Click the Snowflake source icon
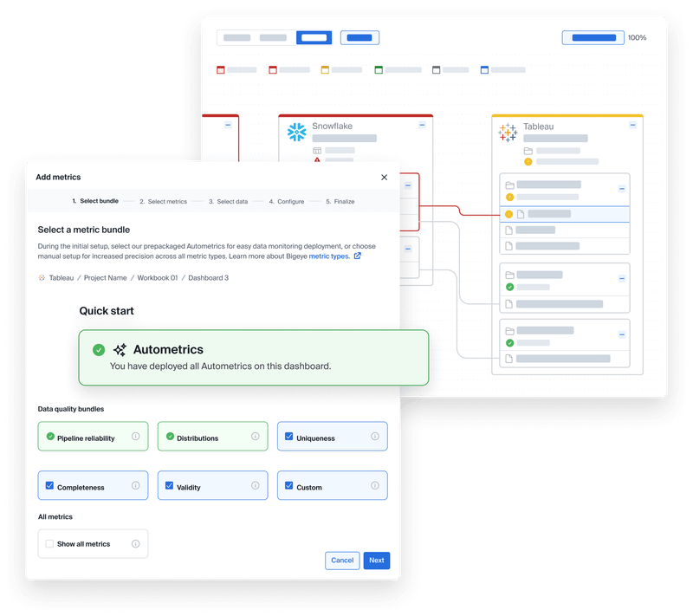This screenshot has height=616, width=693. [x=297, y=131]
